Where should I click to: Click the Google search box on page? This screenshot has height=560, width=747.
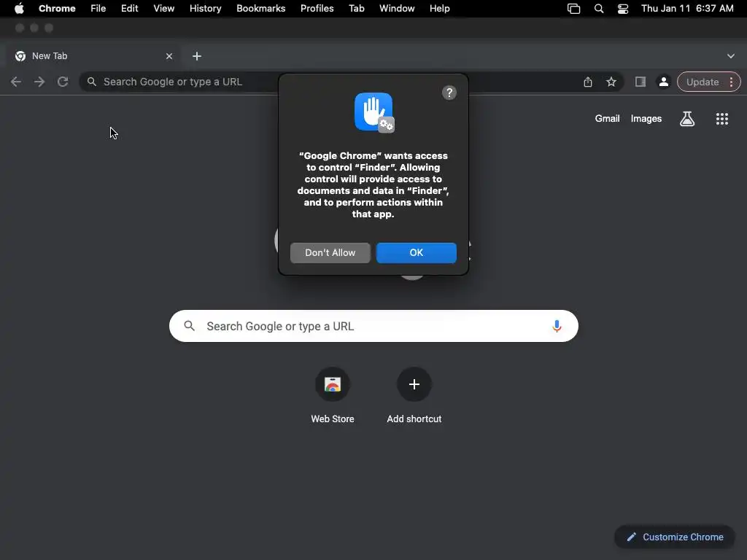[x=373, y=326]
